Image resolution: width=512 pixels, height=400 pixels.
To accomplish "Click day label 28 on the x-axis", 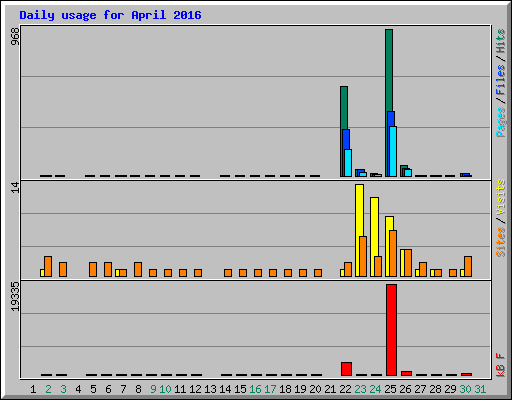I will click(435, 389).
